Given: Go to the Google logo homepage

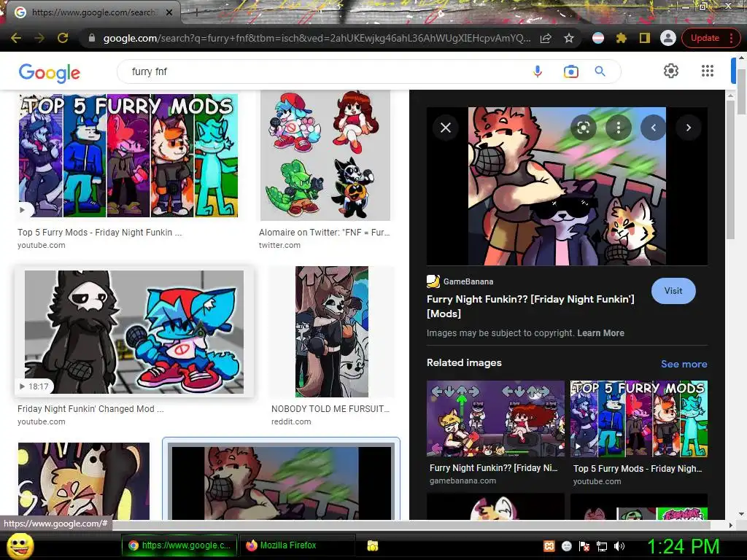Looking at the screenshot, I should 50,72.
